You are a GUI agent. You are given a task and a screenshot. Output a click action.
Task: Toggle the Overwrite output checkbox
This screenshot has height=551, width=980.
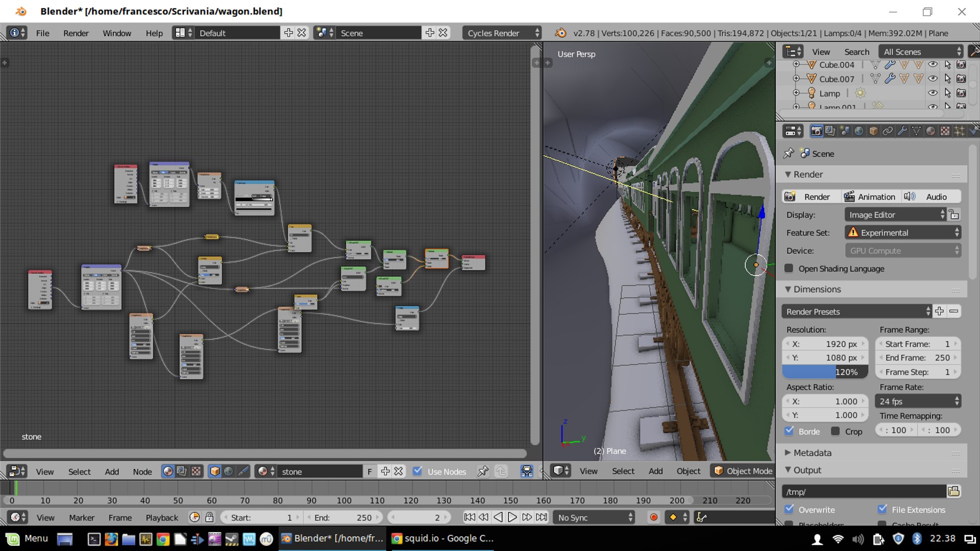tap(789, 509)
